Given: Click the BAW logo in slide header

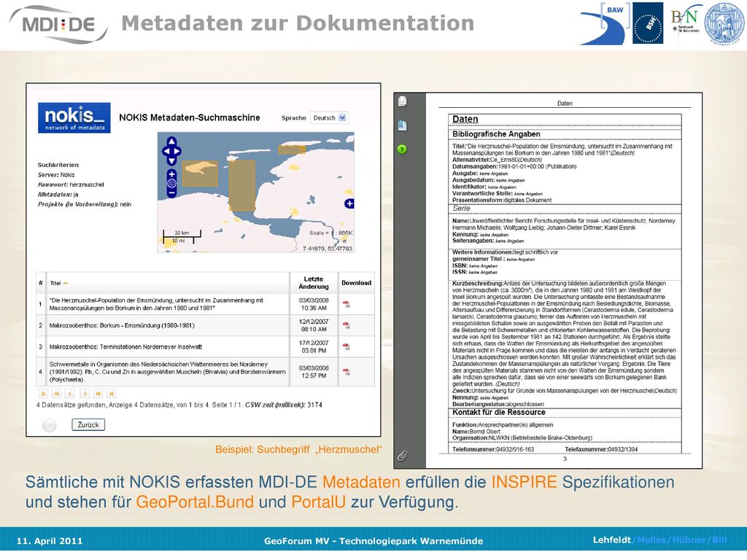Looking at the screenshot, I should coord(605,24).
